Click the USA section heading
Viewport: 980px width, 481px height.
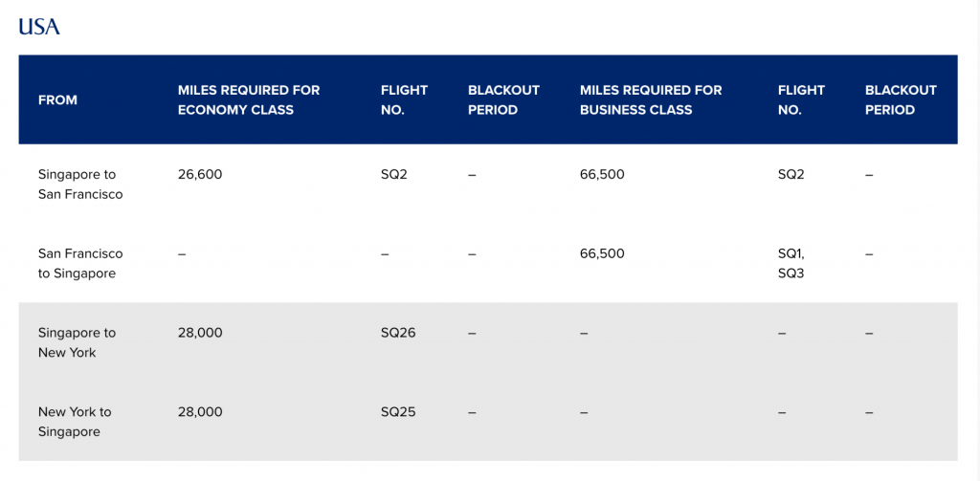[x=39, y=26]
